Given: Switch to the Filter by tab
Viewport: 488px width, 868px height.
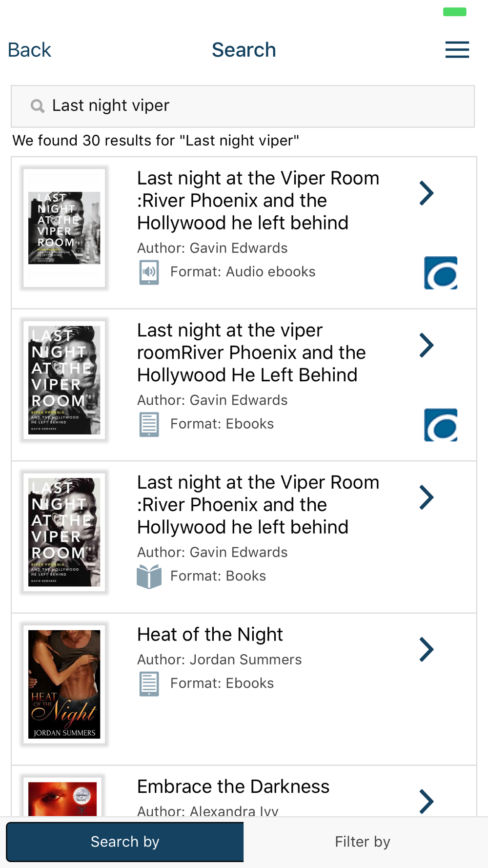Looking at the screenshot, I should pos(363,842).
